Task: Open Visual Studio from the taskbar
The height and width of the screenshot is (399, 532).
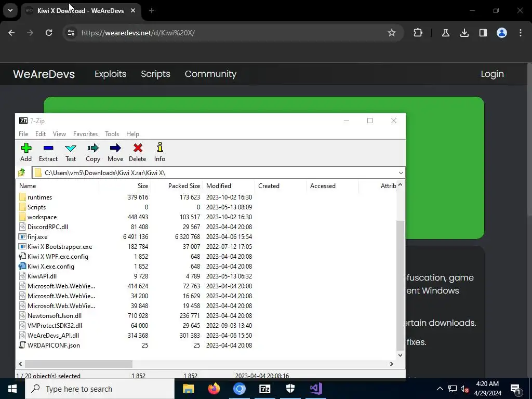Action: [315, 389]
